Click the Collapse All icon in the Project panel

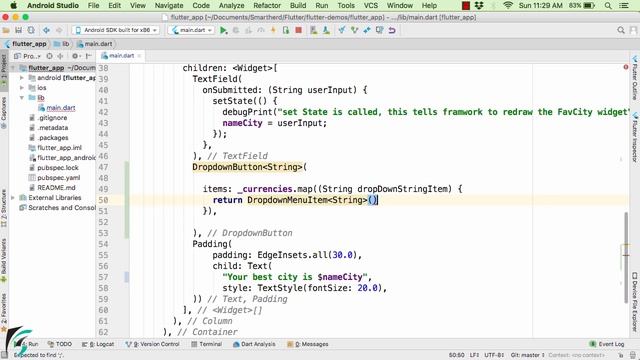pyautogui.click(x=60, y=56)
